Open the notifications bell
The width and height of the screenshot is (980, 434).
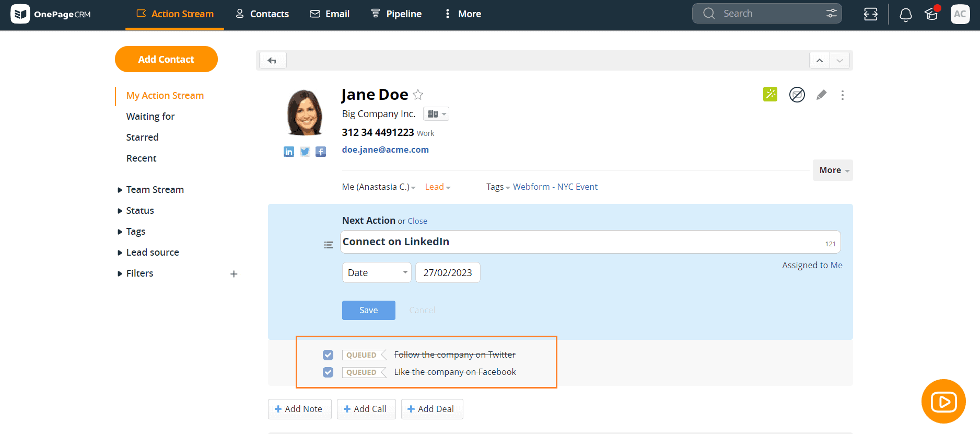coord(906,14)
